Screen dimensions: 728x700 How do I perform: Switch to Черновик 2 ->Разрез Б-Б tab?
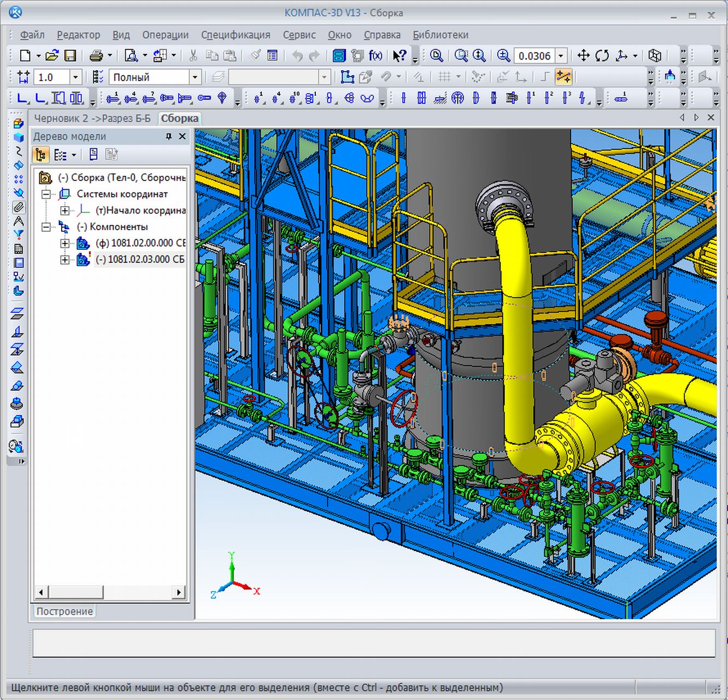92,118
